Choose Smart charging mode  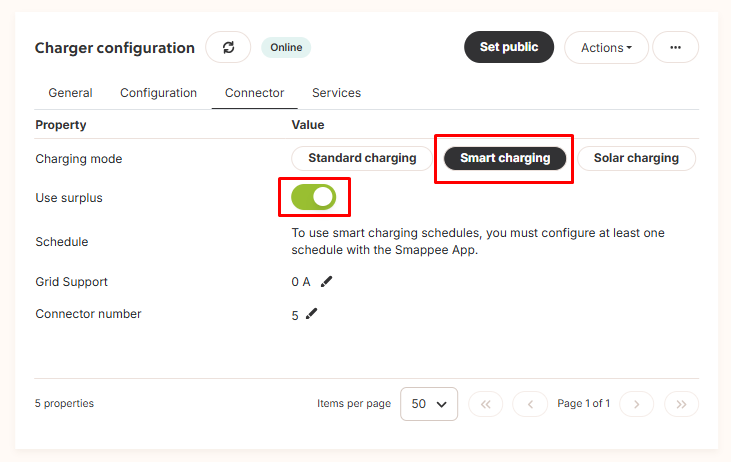pos(505,158)
